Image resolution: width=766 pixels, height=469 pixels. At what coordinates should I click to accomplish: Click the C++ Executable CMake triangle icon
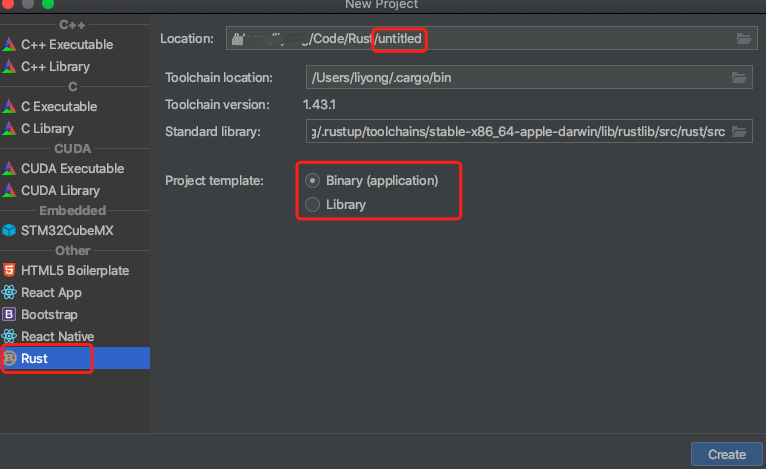click(9, 44)
